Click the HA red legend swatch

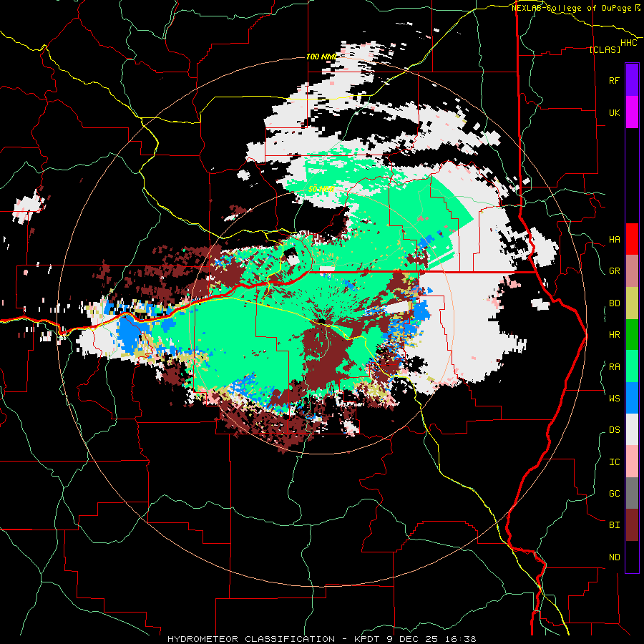[632, 239]
